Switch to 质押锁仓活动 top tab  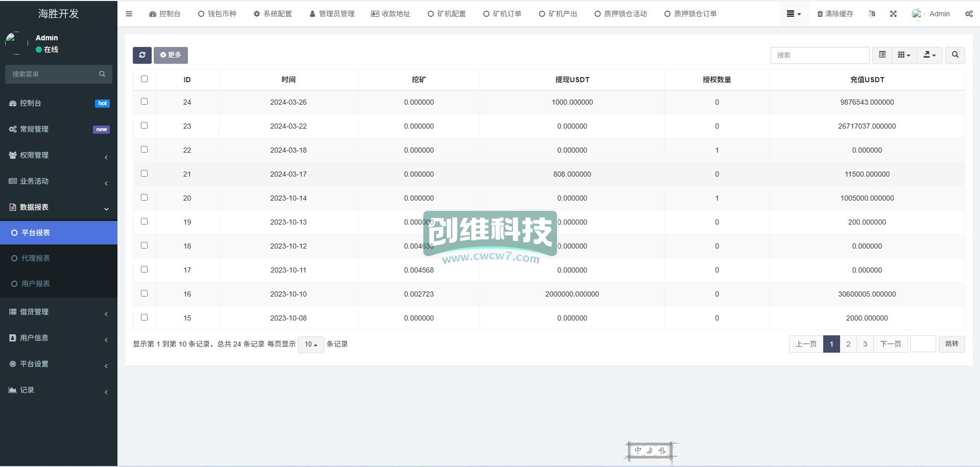point(621,14)
